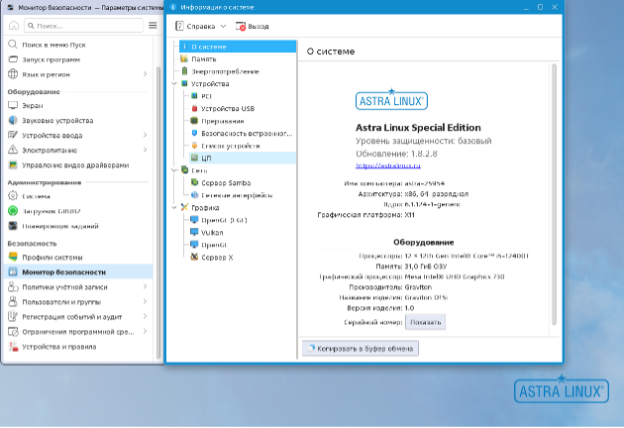Click the Экран item in settings sidebar
This screenshot has height=428, width=624.
tap(33, 104)
